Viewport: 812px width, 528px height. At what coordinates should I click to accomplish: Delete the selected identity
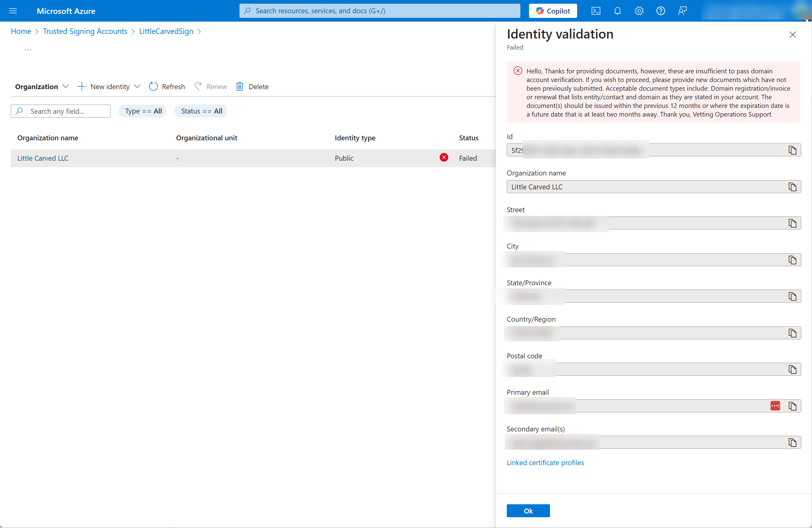[x=252, y=87]
